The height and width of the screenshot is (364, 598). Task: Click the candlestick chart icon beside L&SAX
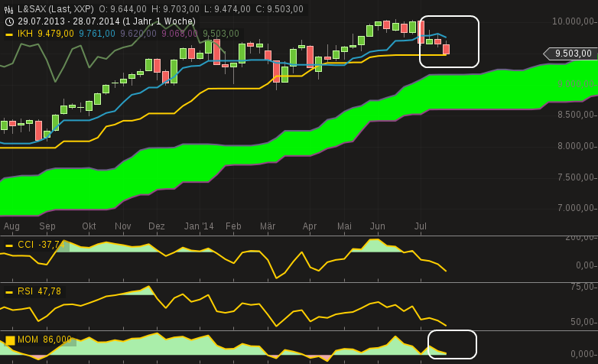tap(8, 9)
